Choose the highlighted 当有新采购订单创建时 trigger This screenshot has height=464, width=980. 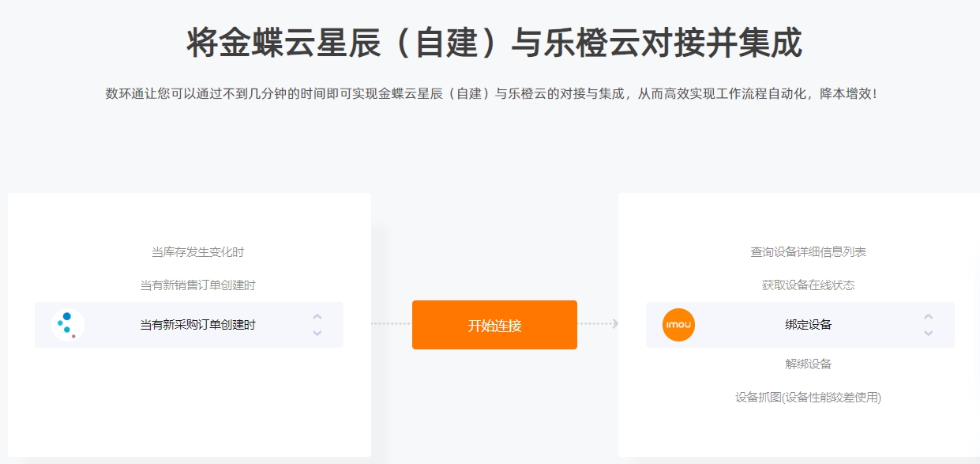pos(189,325)
